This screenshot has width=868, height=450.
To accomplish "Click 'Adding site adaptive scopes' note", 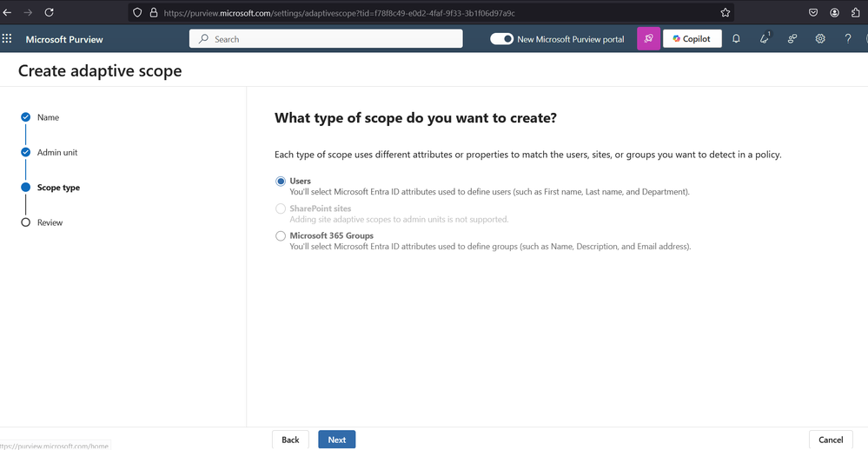I will coord(399,220).
